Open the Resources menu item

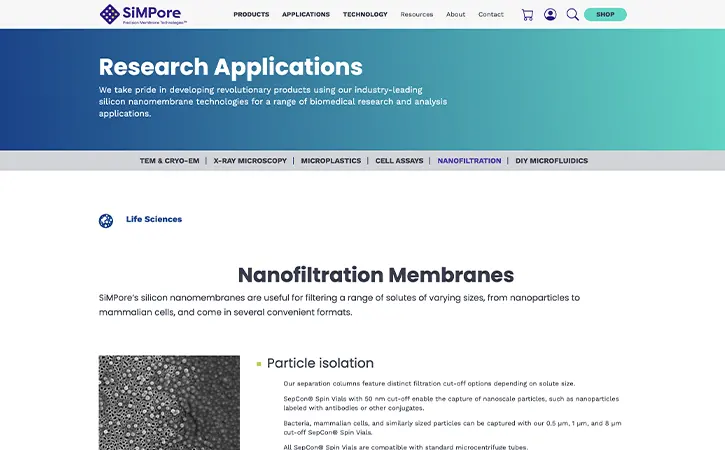tap(417, 14)
